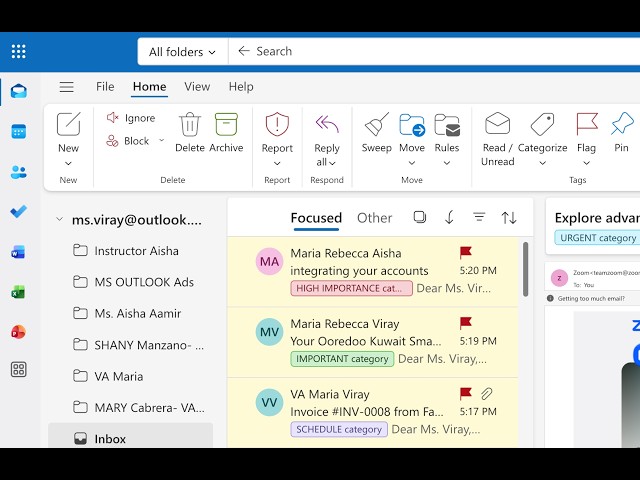Click Ignore conversation
The height and width of the screenshot is (480, 640).
pyautogui.click(x=131, y=118)
